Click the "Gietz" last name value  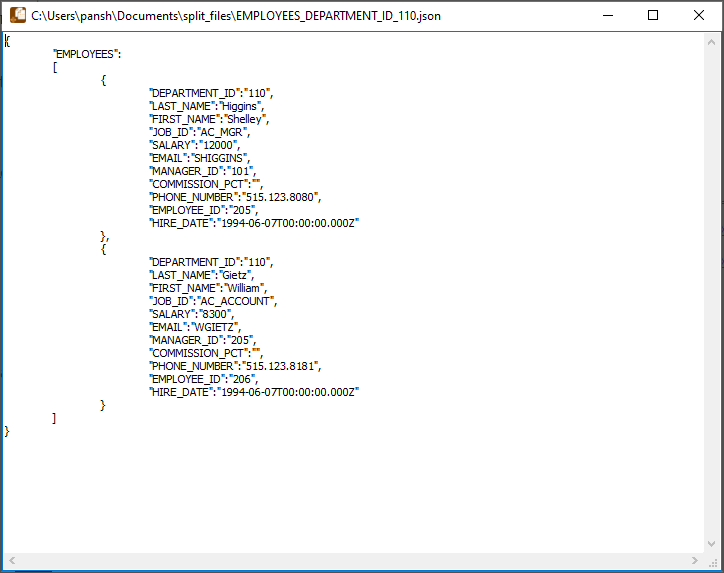tap(237, 275)
